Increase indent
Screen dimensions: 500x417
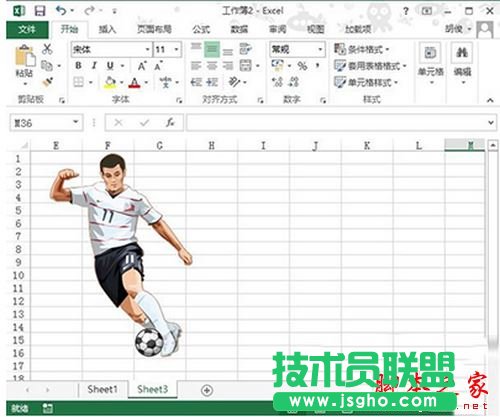tap(212, 82)
